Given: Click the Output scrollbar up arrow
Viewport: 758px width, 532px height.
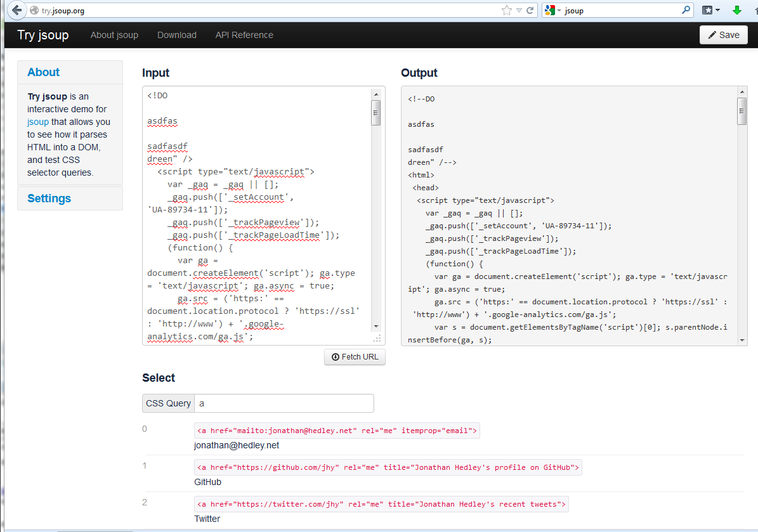Looking at the screenshot, I should click(742, 92).
